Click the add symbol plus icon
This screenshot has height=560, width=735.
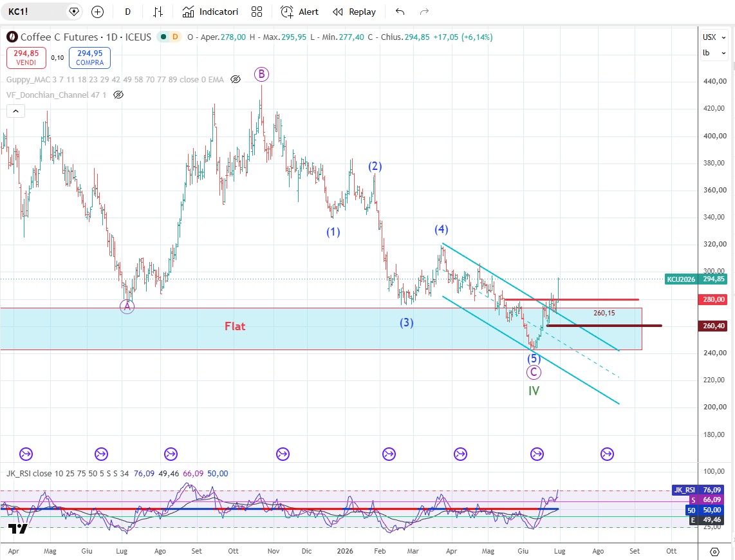click(97, 12)
